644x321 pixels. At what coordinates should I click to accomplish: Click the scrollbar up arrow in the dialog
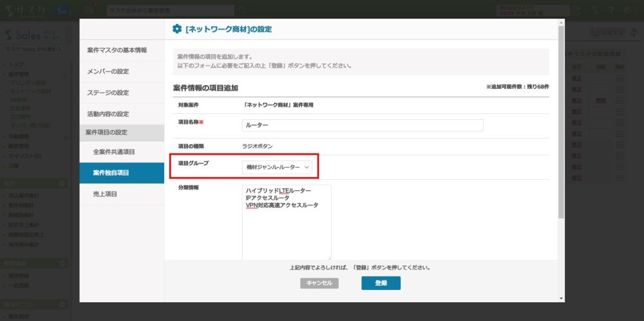point(562,22)
